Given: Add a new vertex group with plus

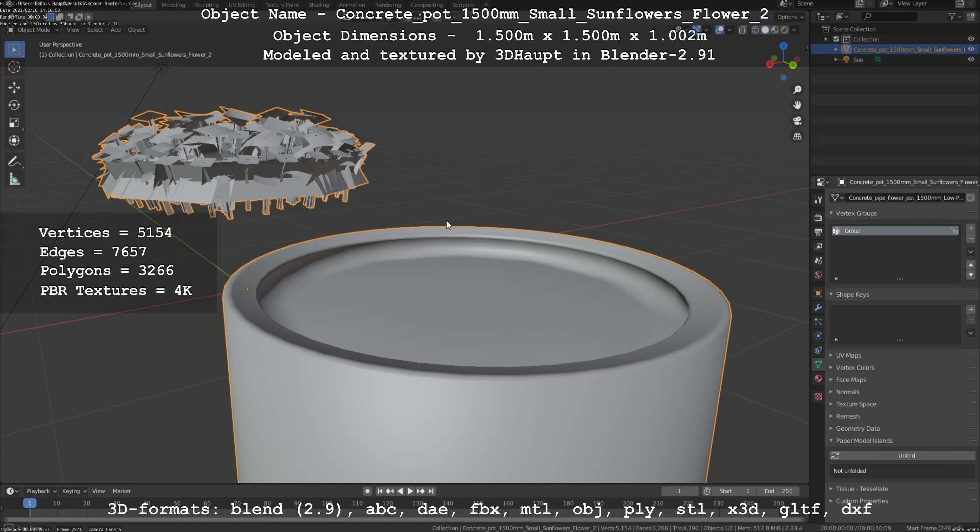Looking at the screenshot, I should point(970,228).
